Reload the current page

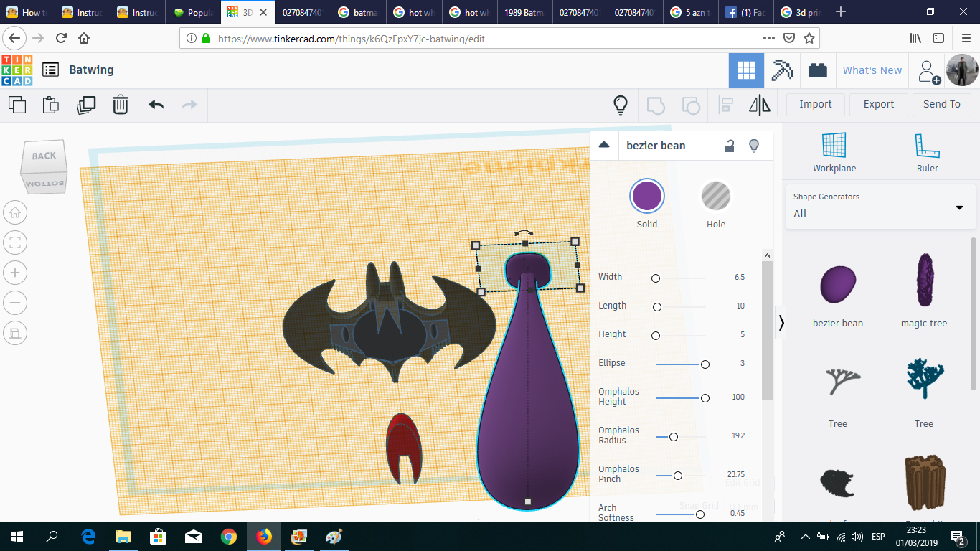pos(61,38)
